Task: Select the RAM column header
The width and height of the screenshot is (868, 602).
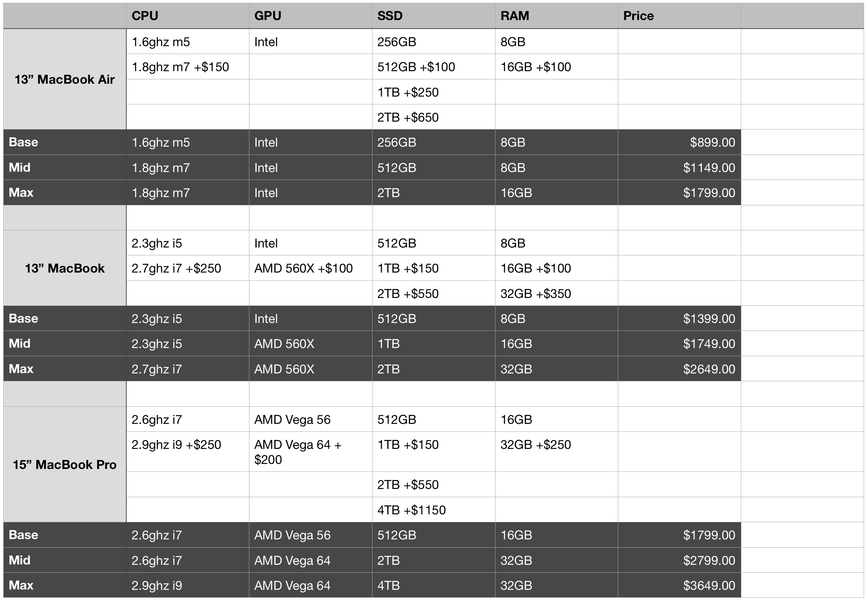Action: point(556,16)
